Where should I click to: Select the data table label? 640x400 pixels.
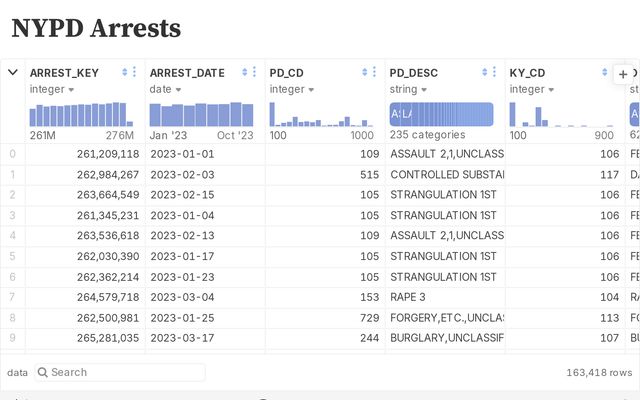[17, 372]
